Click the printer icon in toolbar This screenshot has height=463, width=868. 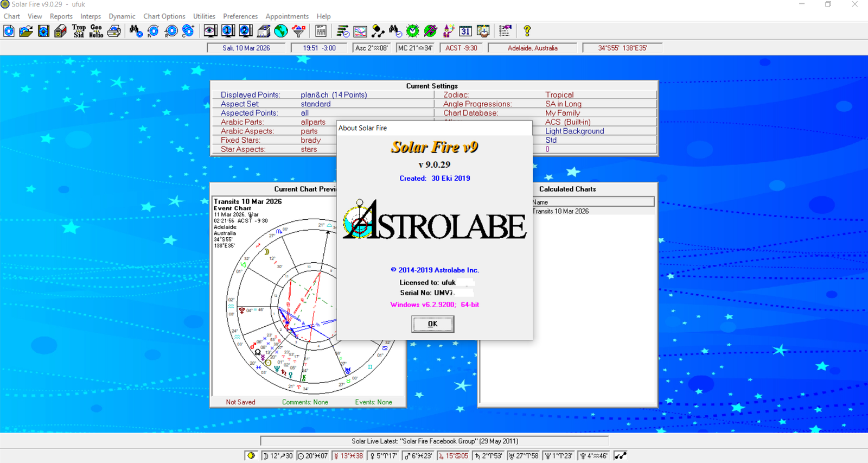114,31
